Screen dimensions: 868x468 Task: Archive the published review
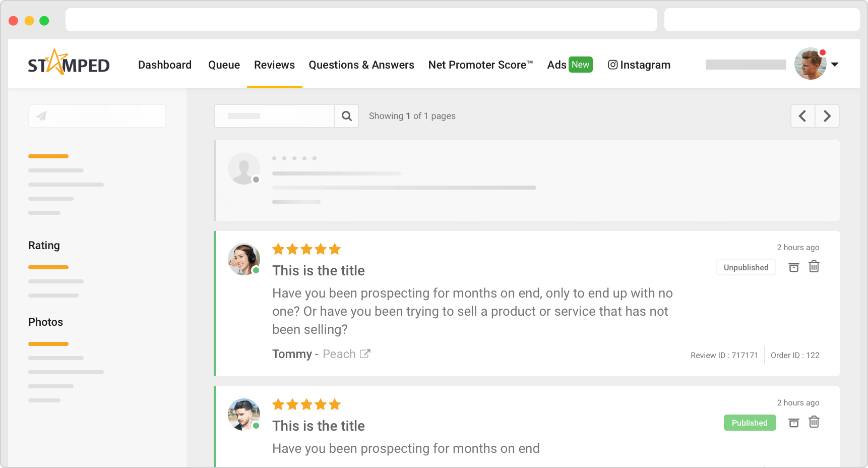794,423
